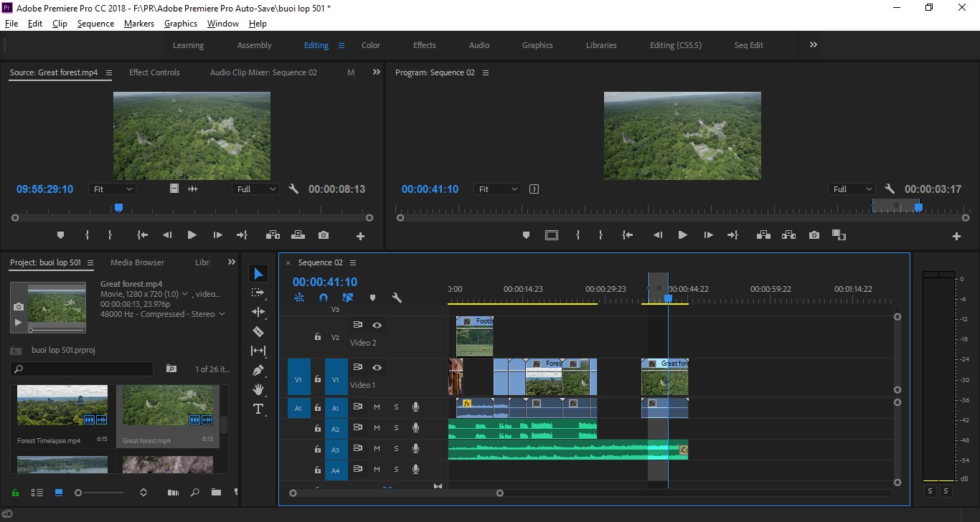Image resolution: width=980 pixels, height=522 pixels.
Task: Select the Pen tool
Action: click(x=258, y=370)
